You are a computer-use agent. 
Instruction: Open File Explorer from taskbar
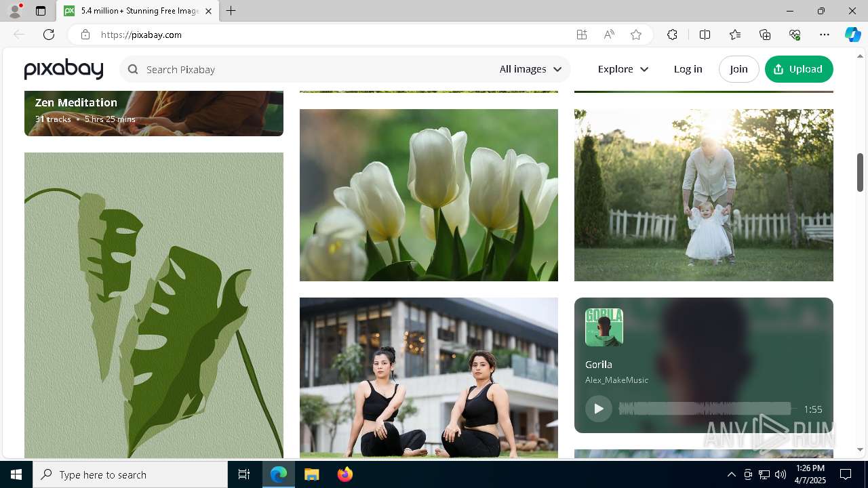[x=311, y=474]
